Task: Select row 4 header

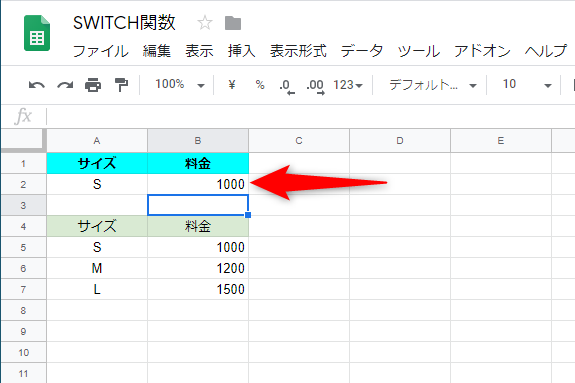Action: click(x=23, y=226)
